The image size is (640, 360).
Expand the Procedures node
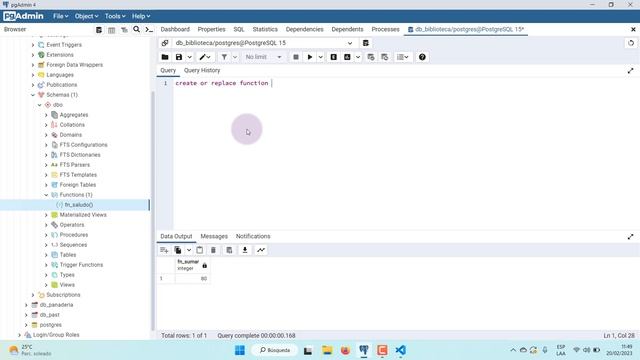(46, 235)
